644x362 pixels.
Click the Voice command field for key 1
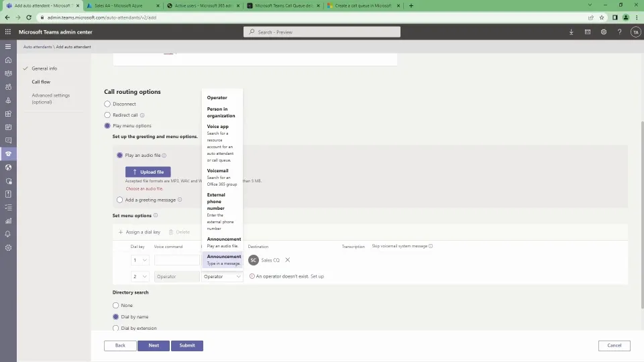pyautogui.click(x=176, y=260)
